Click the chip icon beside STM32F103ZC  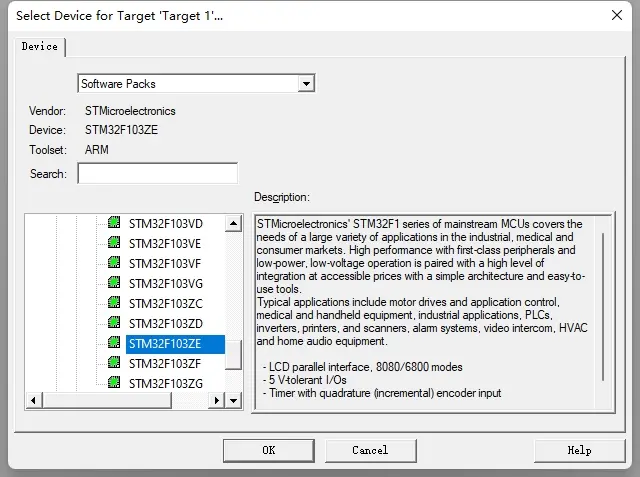tap(114, 303)
